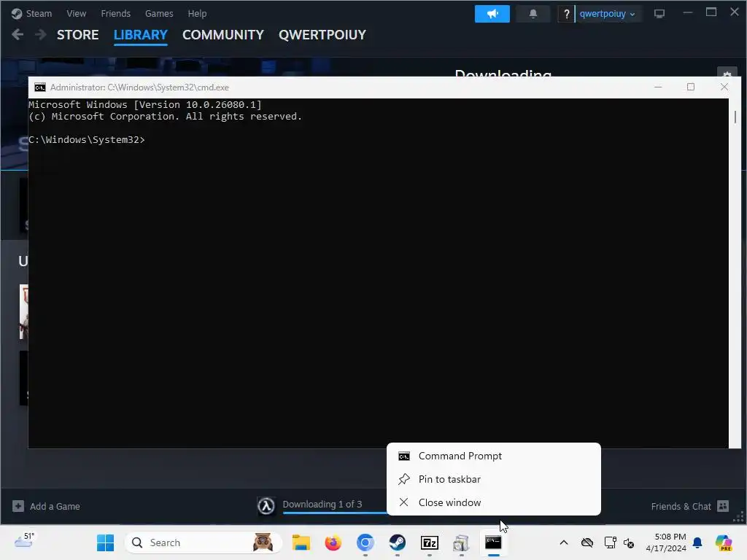Open the Games menu in Steam
This screenshot has height=560, width=747.
coord(159,13)
